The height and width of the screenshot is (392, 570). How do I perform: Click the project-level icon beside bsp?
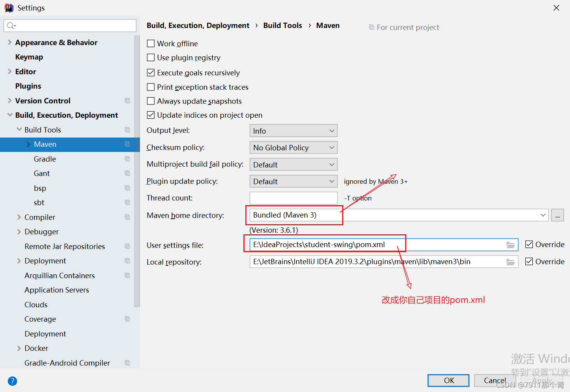point(127,188)
